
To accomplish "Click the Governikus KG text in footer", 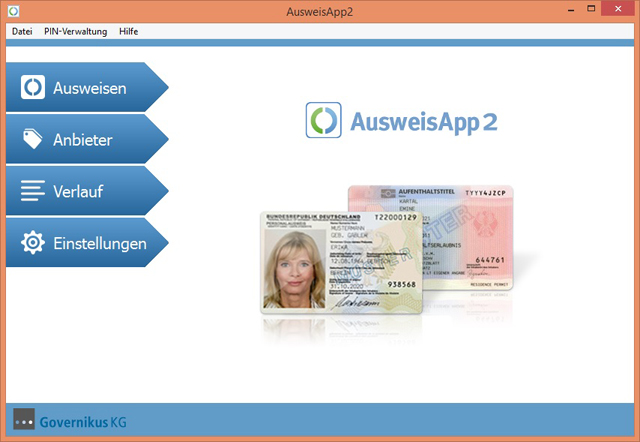I will coord(83,422).
